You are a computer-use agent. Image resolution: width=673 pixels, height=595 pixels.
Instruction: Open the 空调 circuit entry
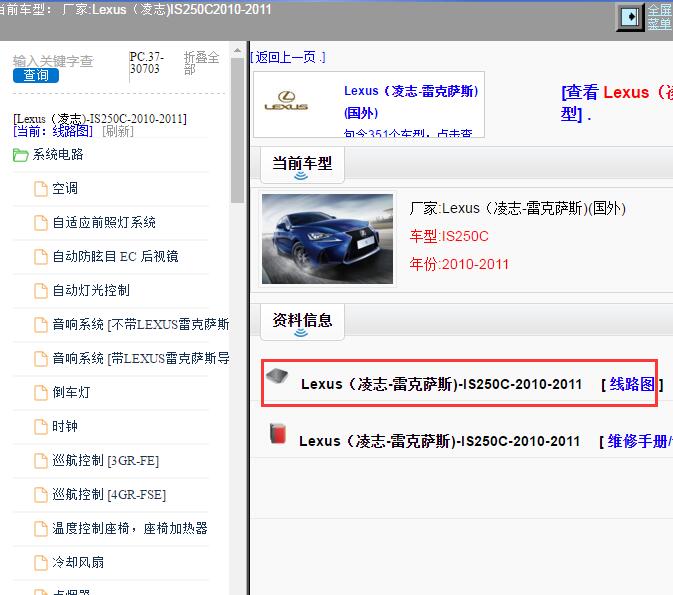point(65,188)
